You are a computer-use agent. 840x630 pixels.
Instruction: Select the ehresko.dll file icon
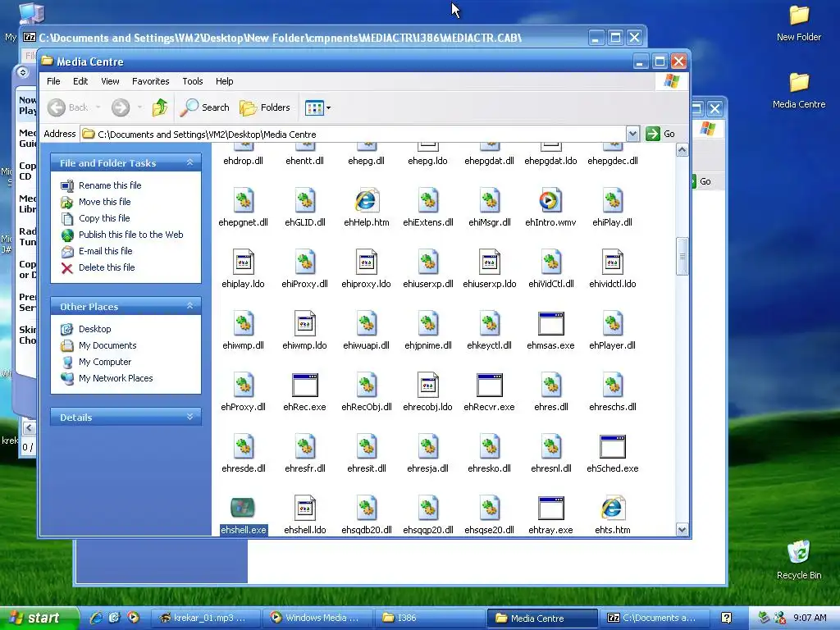pos(489,447)
